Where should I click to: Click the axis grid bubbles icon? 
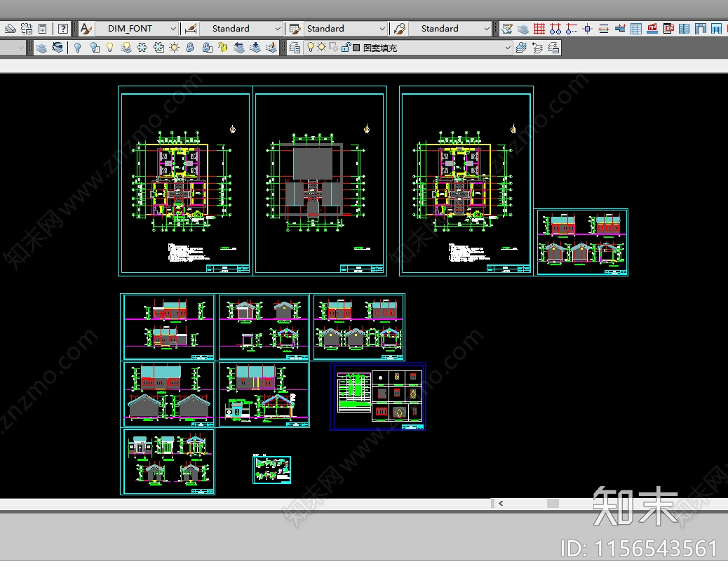coord(555,29)
